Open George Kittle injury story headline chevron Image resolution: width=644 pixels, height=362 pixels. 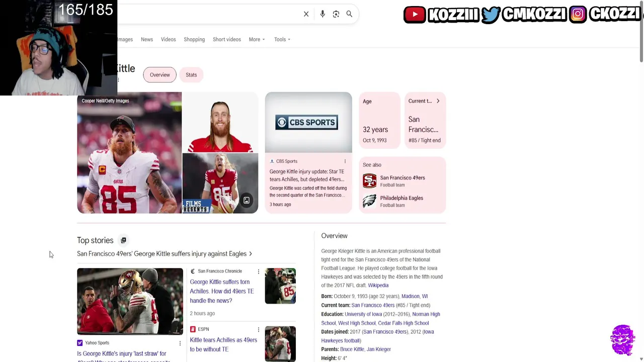point(251,254)
